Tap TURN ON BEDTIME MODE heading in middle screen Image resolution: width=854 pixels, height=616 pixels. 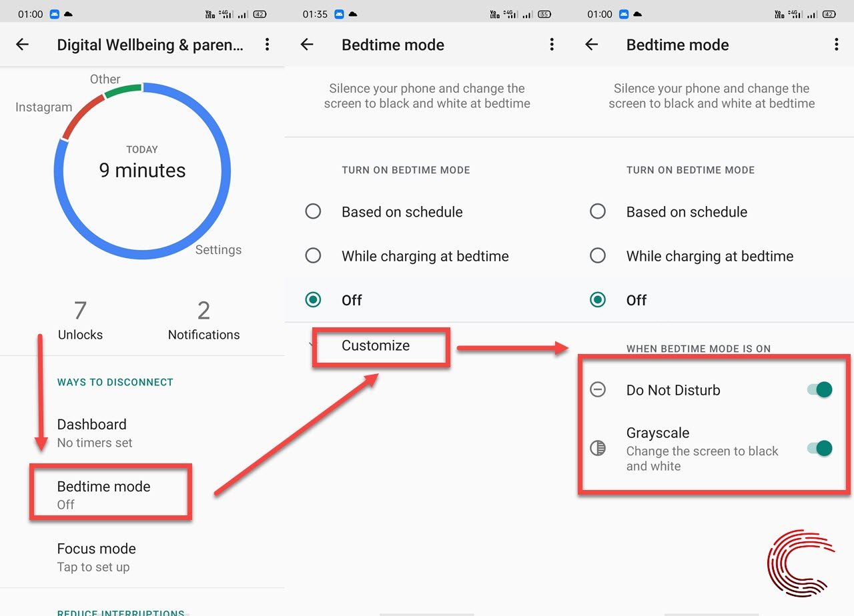[406, 170]
